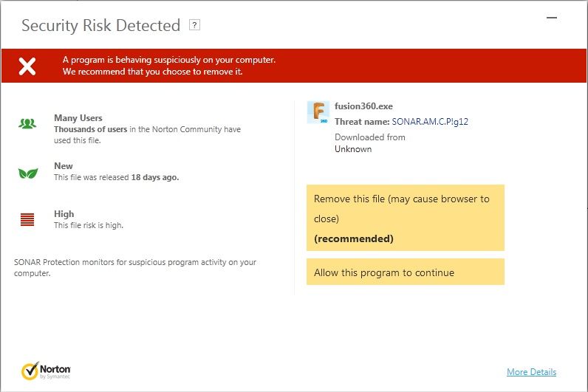The width and height of the screenshot is (588, 392).
Task: Click the fusion360.exe file name
Action: [362, 106]
